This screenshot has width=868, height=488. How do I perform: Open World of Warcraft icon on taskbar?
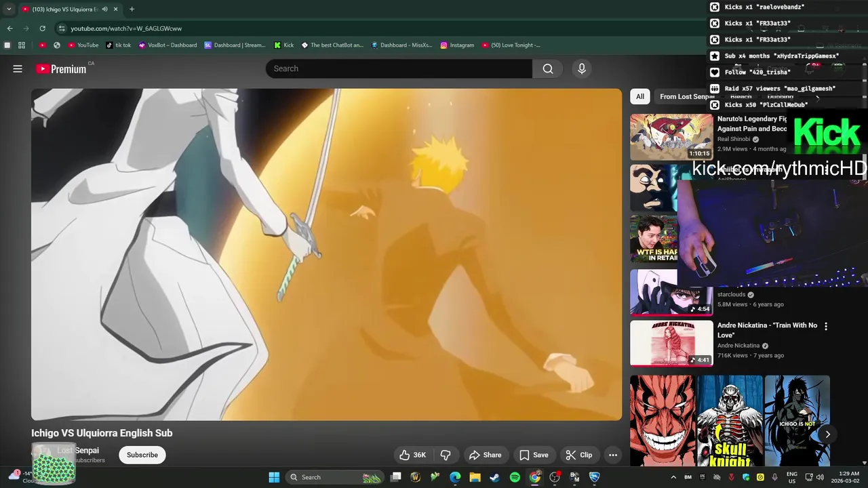pyautogui.click(x=416, y=477)
